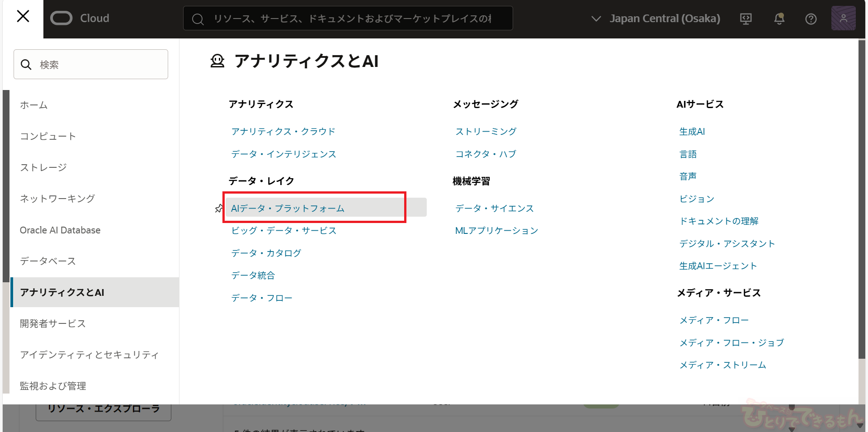
Task: Close the navigation menu with X icon
Action: (x=23, y=17)
